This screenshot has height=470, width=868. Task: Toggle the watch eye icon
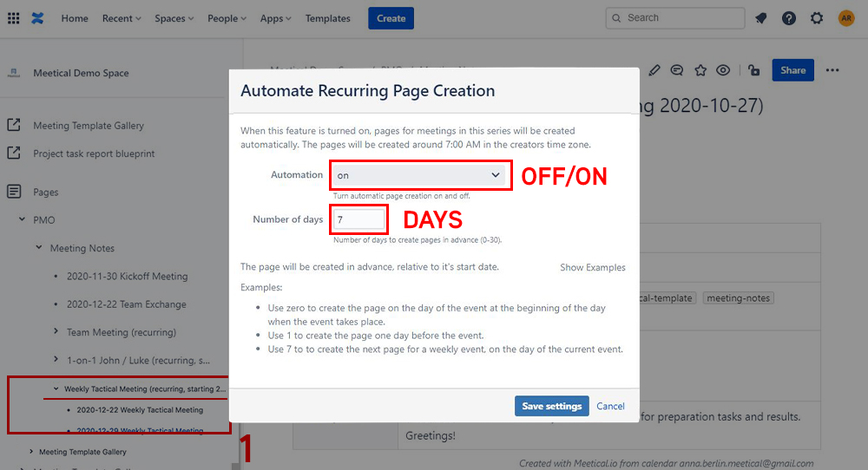coord(723,70)
